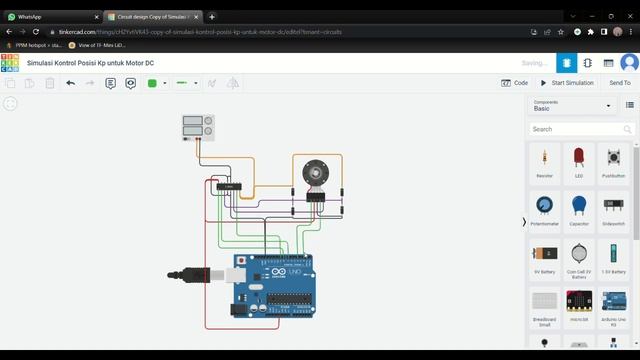Select the Arduino Uno board on canvas
Viewport: 640px width, 360px height.
click(273, 286)
